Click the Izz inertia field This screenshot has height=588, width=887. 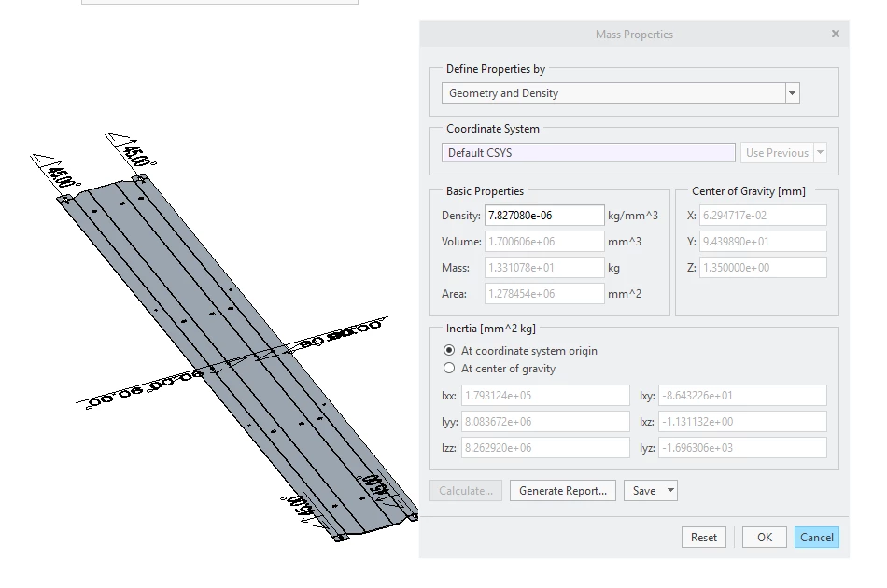click(x=545, y=447)
